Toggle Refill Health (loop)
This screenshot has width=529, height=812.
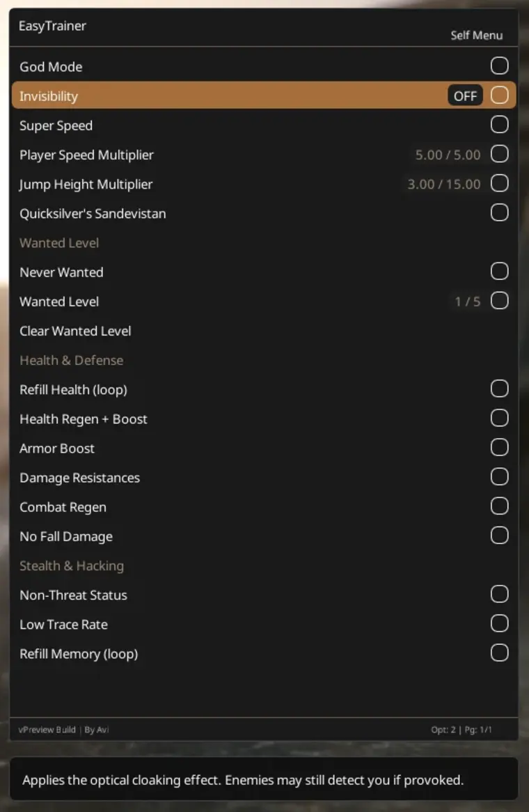click(499, 389)
